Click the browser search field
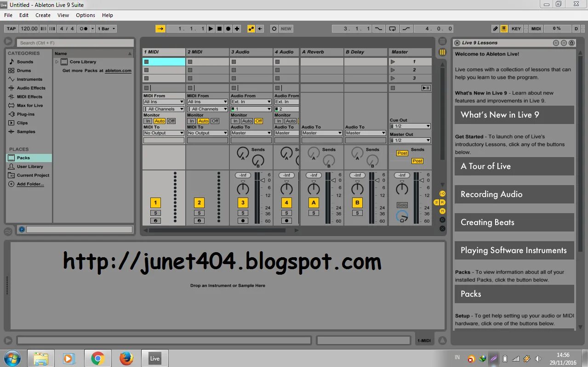 (x=75, y=43)
